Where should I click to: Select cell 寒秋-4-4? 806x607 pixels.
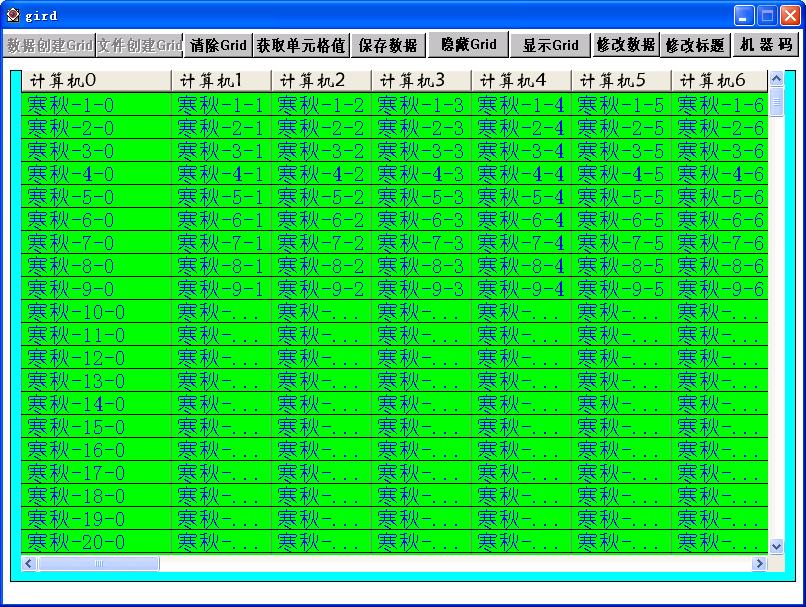(521, 174)
